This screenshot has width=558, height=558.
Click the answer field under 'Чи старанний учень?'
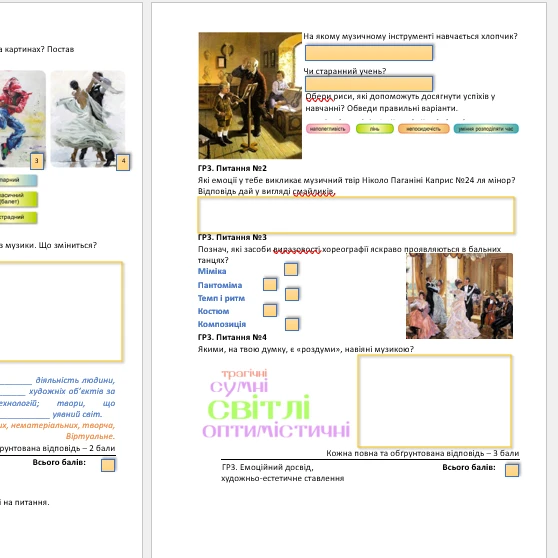click(369, 84)
